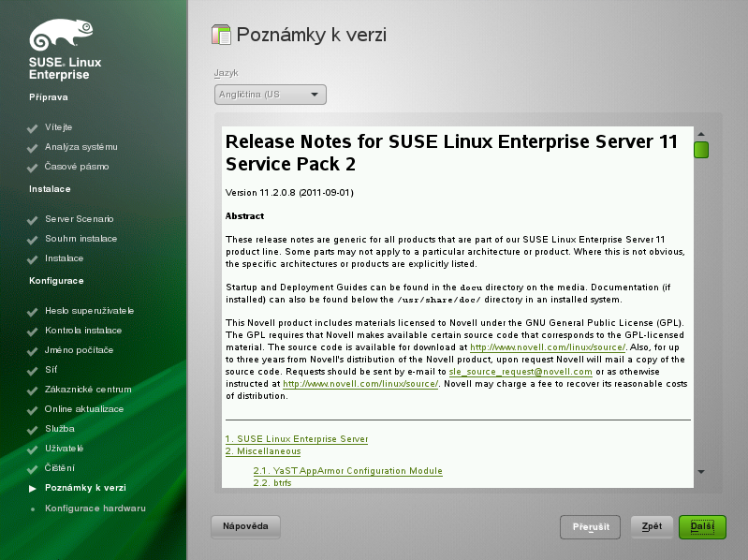Click the checkmark beside Zákaznické centrum
This screenshot has width=748, height=560.
pyautogui.click(x=33, y=391)
